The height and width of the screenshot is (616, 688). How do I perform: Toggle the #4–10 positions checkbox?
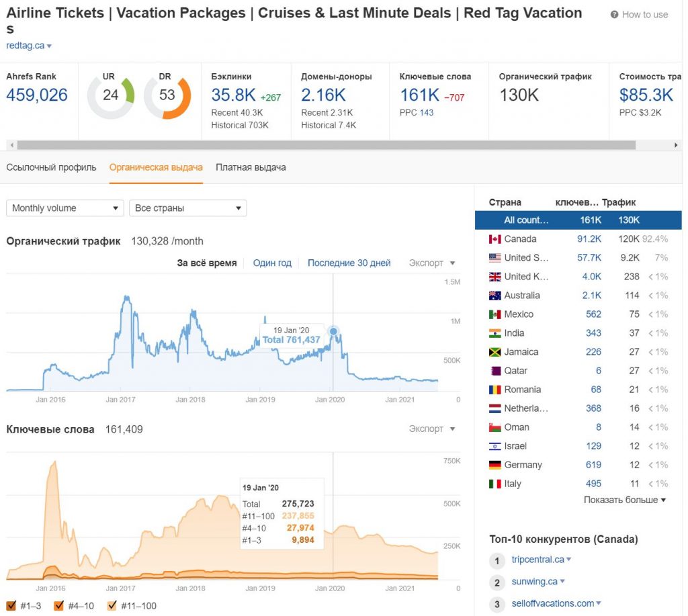click(x=59, y=606)
